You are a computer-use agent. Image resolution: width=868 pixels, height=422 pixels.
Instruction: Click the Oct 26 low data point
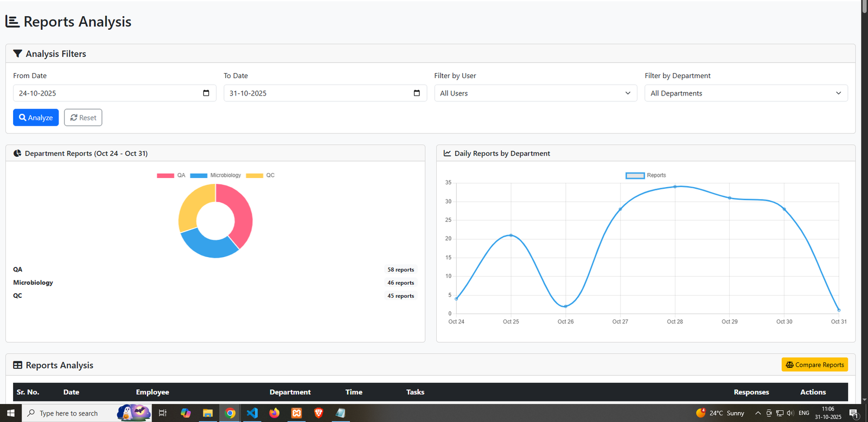pos(566,306)
